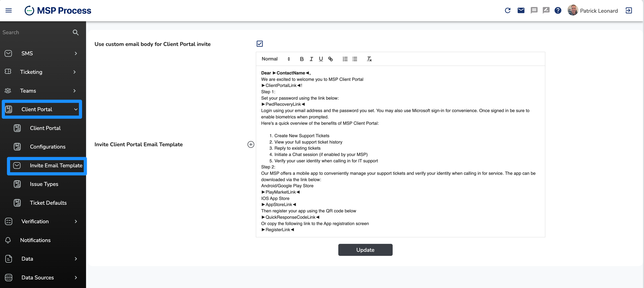Apply numbered list formatting
644x288 pixels.
(x=345, y=59)
